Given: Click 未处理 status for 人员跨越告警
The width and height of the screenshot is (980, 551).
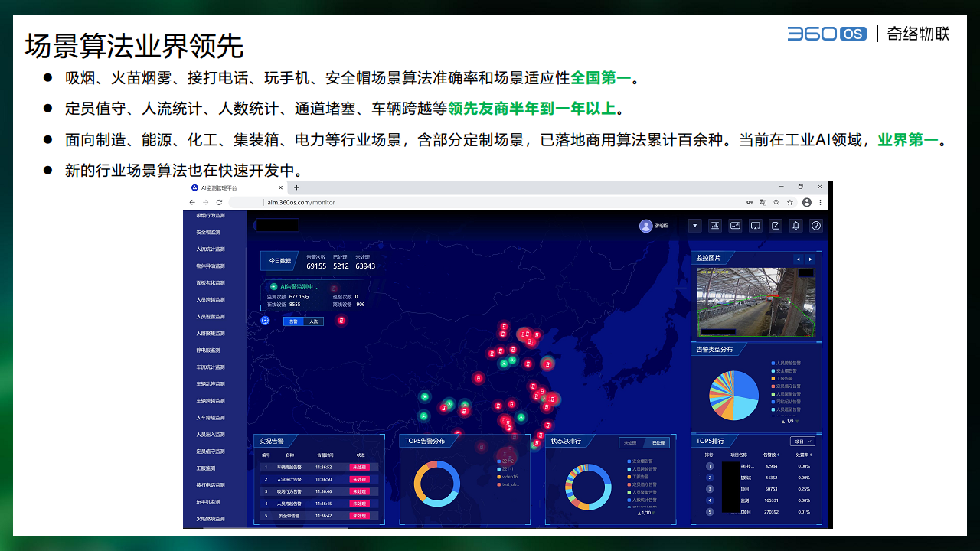Looking at the screenshot, I should pyautogui.click(x=360, y=504).
